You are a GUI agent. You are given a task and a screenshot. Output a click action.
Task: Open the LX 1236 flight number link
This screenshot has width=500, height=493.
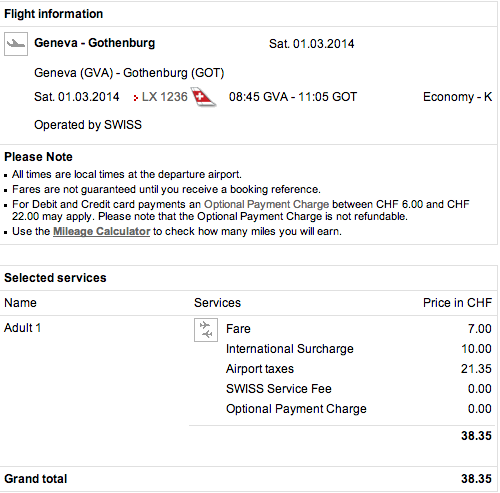[x=165, y=97]
